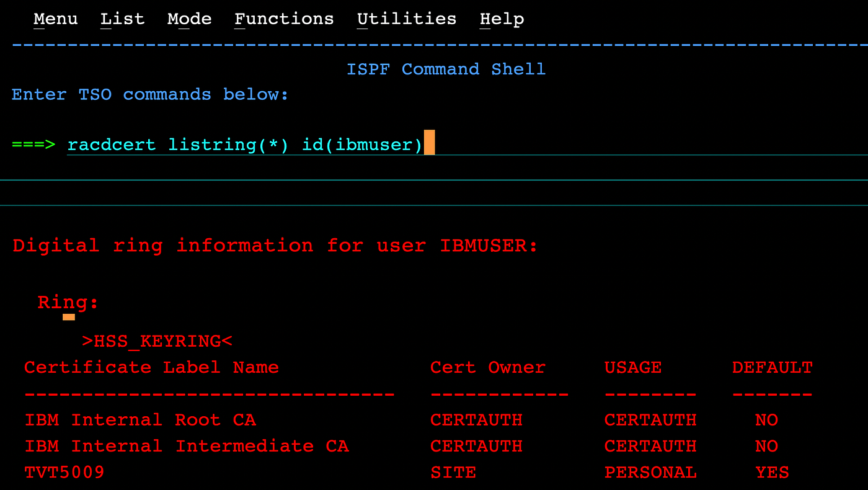Click CERTAUTH usage in Intermediate CA row

tap(650, 446)
